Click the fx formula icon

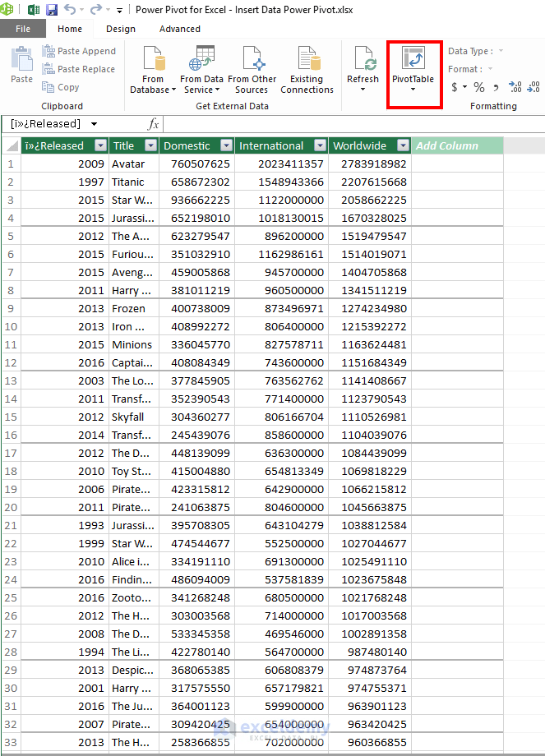[154, 124]
